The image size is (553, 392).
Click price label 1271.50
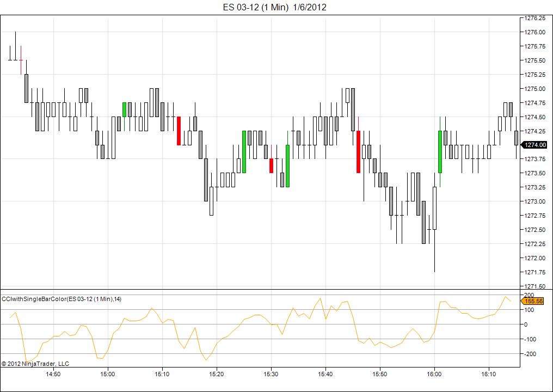click(536, 286)
